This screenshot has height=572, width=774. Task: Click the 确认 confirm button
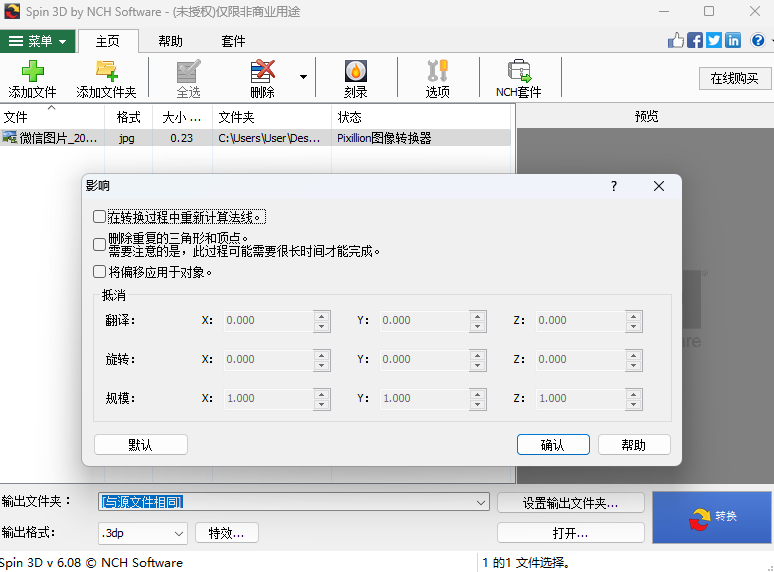(553, 445)
